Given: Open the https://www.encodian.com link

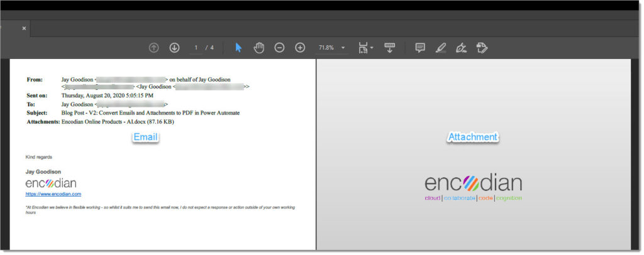Looking at the screenshot, I should pos(53,194).
